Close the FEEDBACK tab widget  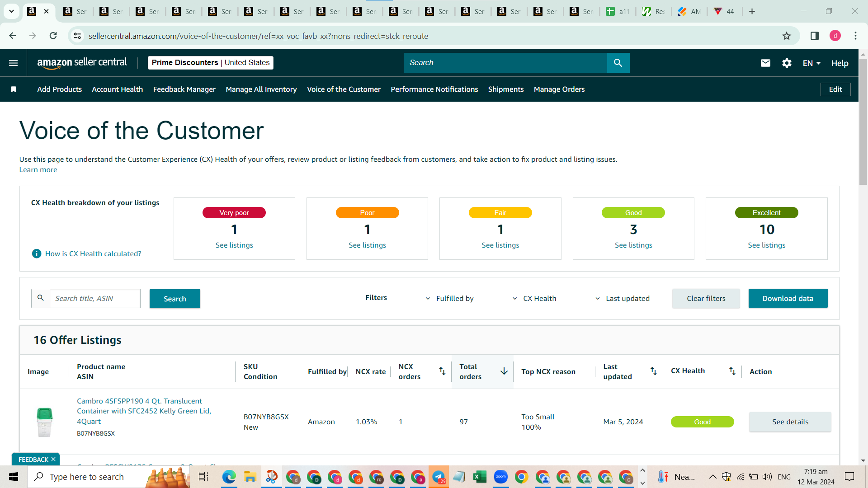click(x=53, y=460)
